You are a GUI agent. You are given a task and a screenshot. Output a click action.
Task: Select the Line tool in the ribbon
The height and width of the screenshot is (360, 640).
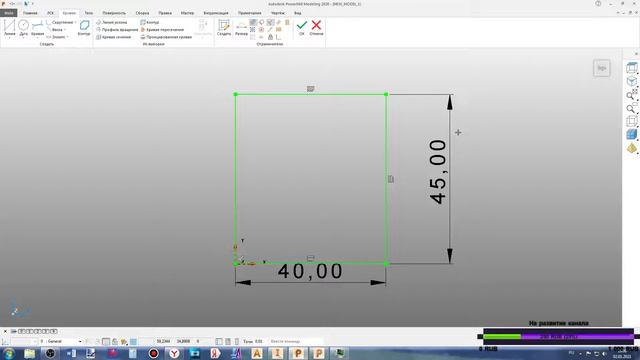pyautogui.click(x=9, y=28)
